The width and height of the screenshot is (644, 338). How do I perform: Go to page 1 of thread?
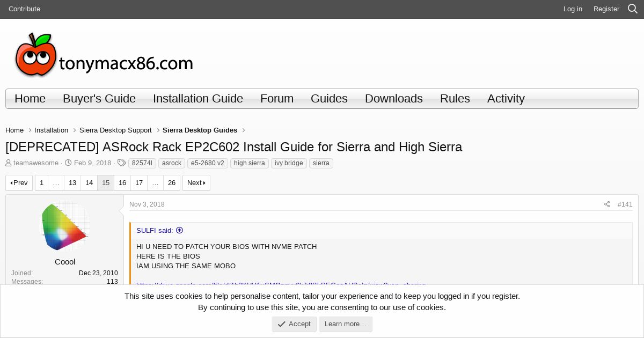click(41, 183)
